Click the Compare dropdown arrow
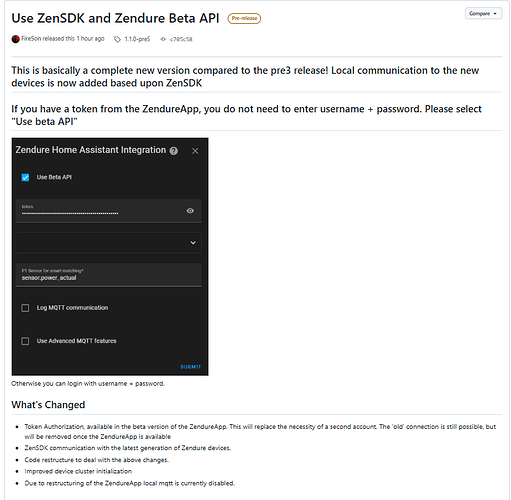 (495, 14)
